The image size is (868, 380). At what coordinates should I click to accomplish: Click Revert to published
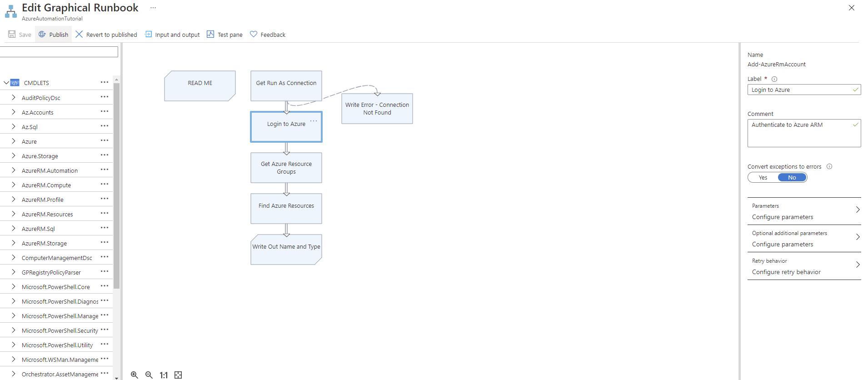pos(106,35)
